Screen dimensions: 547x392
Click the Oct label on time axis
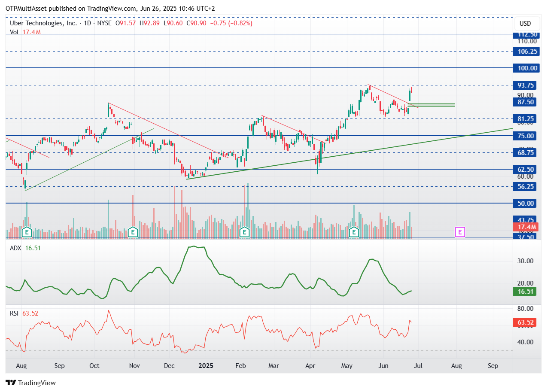pos(94,366)
